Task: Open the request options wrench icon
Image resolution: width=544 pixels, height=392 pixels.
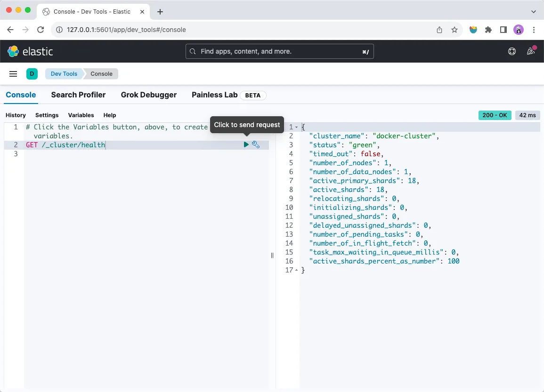Action: click(x=256, y=144)
